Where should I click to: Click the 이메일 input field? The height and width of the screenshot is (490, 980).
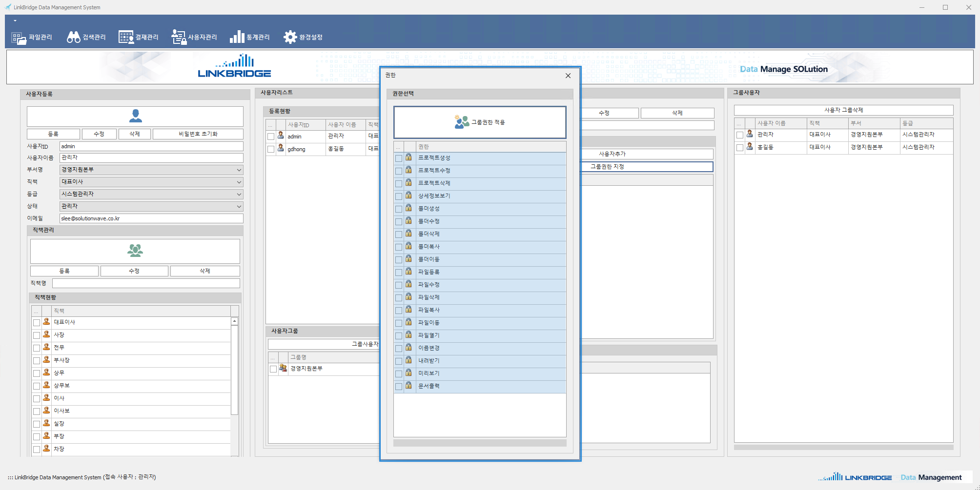click(151, 218)
